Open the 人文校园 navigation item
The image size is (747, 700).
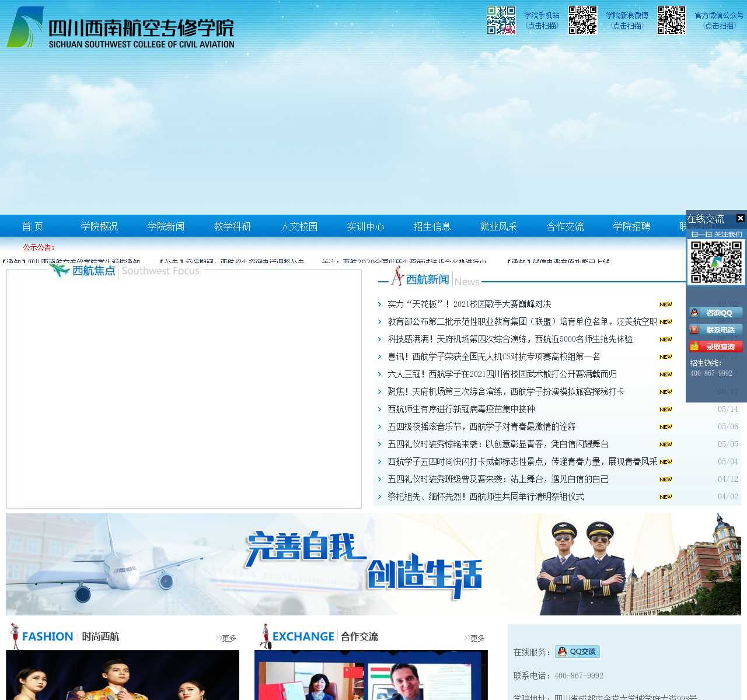click(299, 226)
